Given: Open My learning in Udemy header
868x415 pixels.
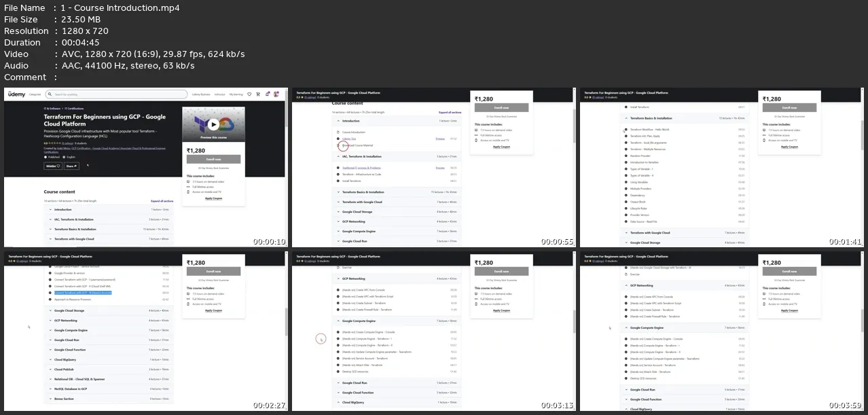Looking at the screenshot, I should (x=236, y=94).
